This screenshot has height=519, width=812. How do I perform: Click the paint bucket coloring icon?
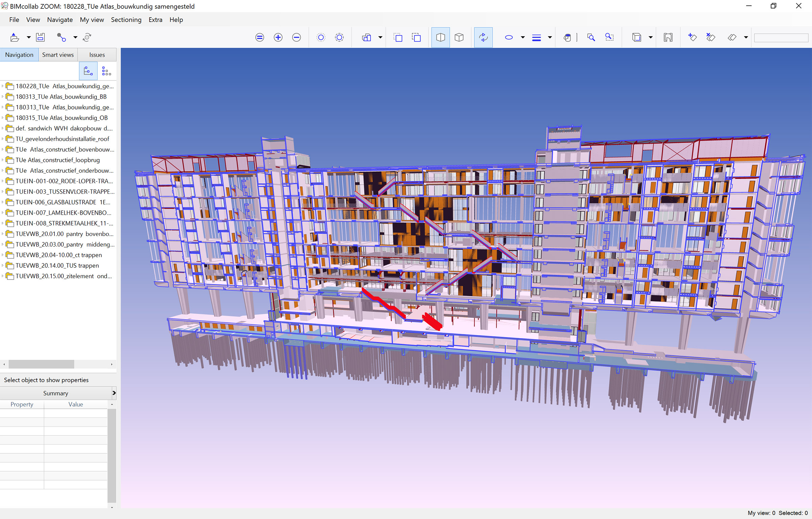pyautogui.click(x=567, y=38)
